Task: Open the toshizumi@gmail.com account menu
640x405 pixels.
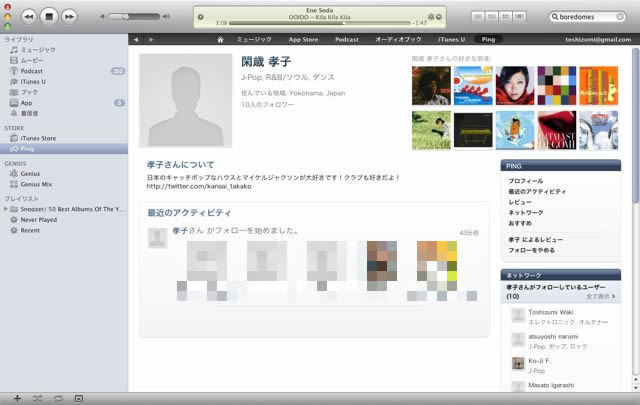Action: 598,40
